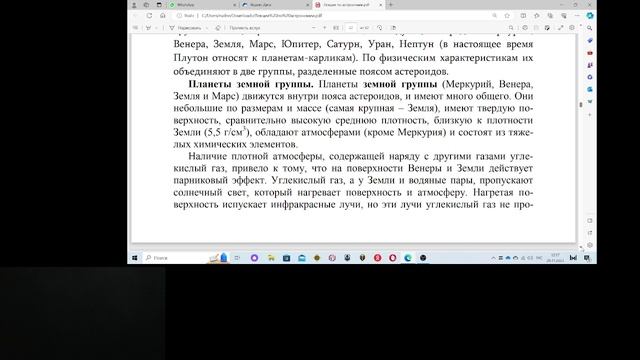Open the Copilot sidebar icon

coord(590,16)
